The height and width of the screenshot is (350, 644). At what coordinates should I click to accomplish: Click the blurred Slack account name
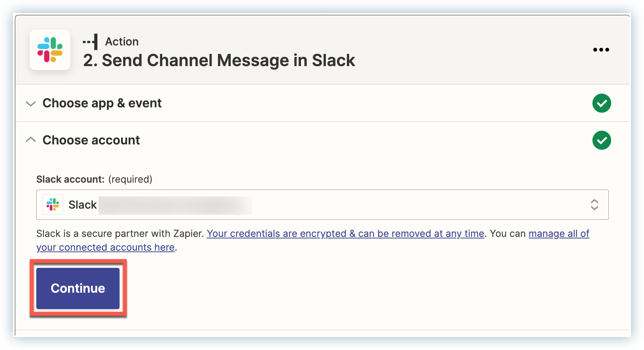(175, 205)
